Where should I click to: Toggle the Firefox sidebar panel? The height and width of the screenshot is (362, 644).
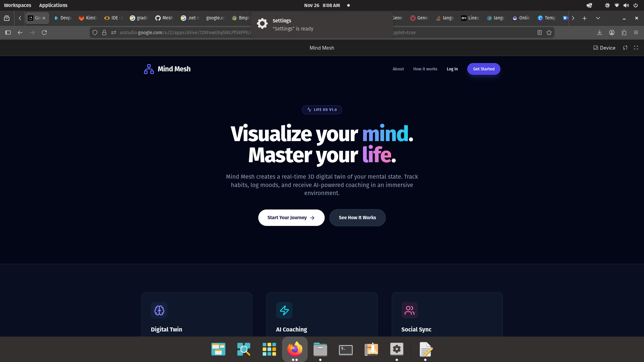pos(8,33)
